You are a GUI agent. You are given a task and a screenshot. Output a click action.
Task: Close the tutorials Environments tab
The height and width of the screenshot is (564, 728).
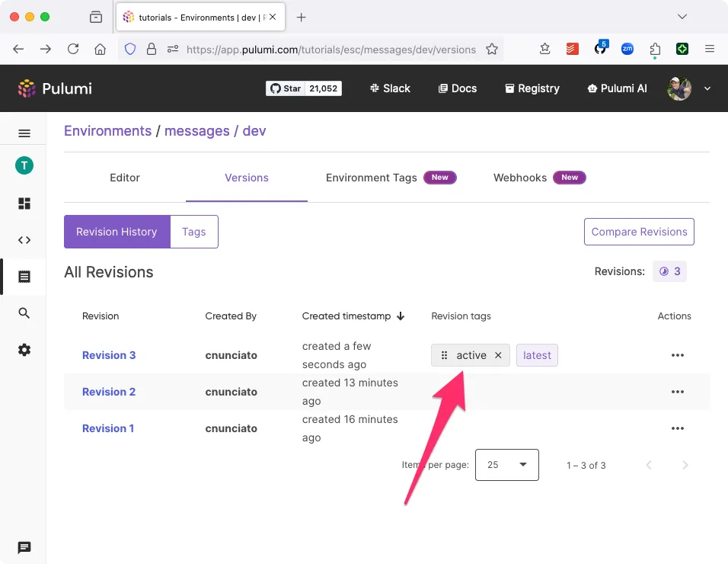(273, 17)
